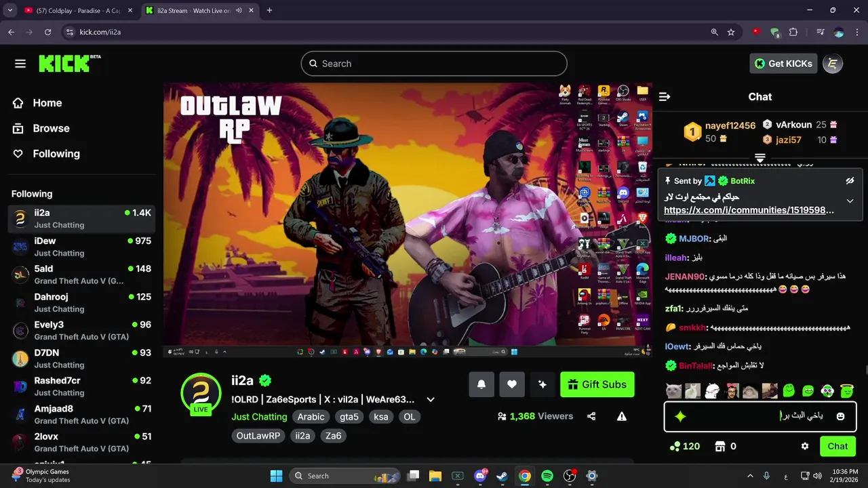Screen dimensions: 868x488
Task: Open the Kick hamburger sidebar menu
Action: pyautogui.click(x=20, y=64)
